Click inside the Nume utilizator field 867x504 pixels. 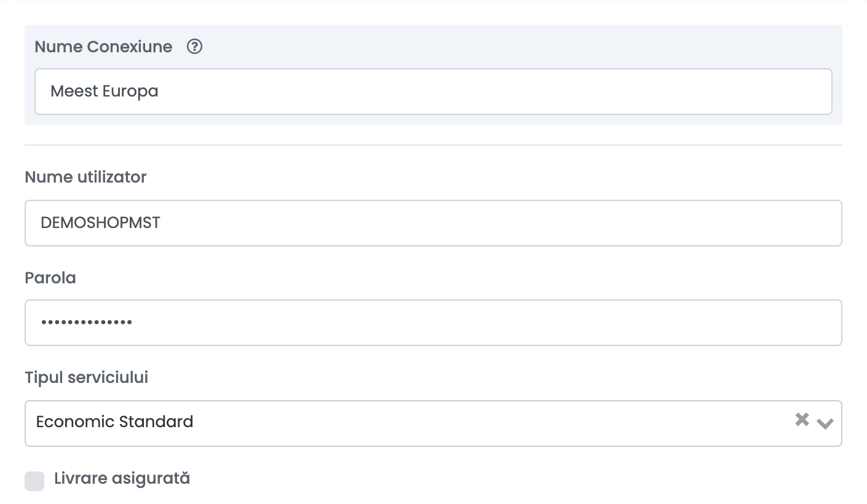pyautogui.click(x=434, y=223)
